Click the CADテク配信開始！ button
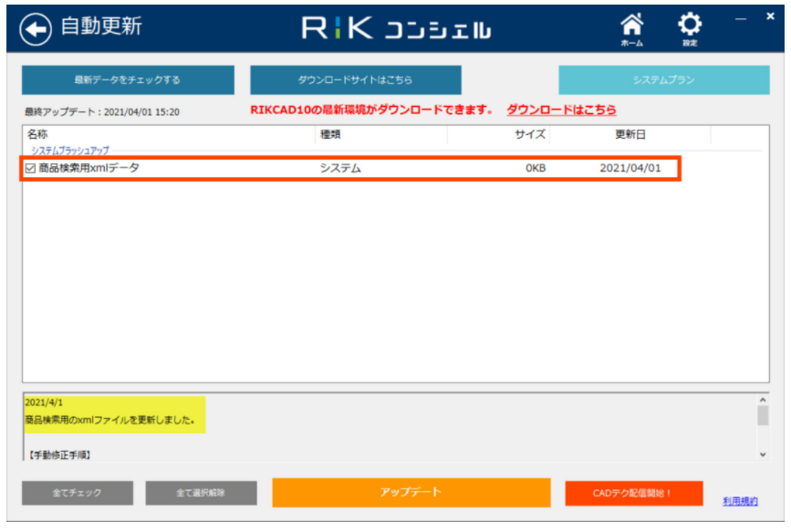 (x=633, y=493)
